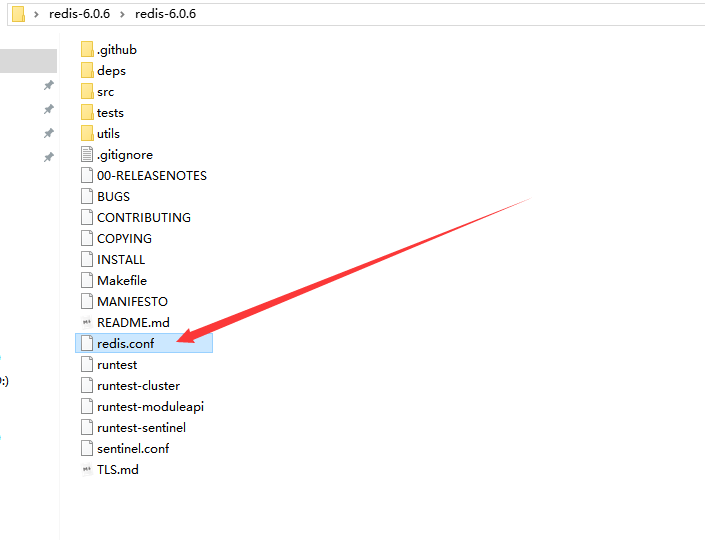705x540 pixels.
Task: Open the .github folder icon
Action: click(x=87, y=49)
